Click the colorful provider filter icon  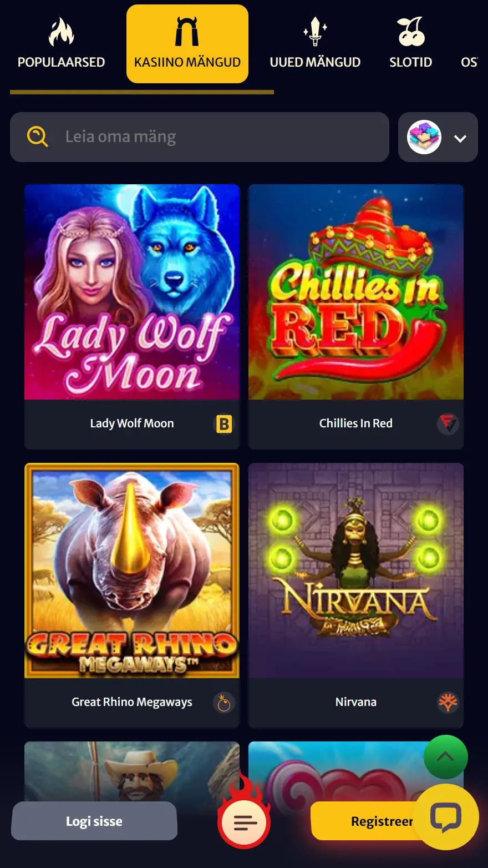tap(424, 137)
